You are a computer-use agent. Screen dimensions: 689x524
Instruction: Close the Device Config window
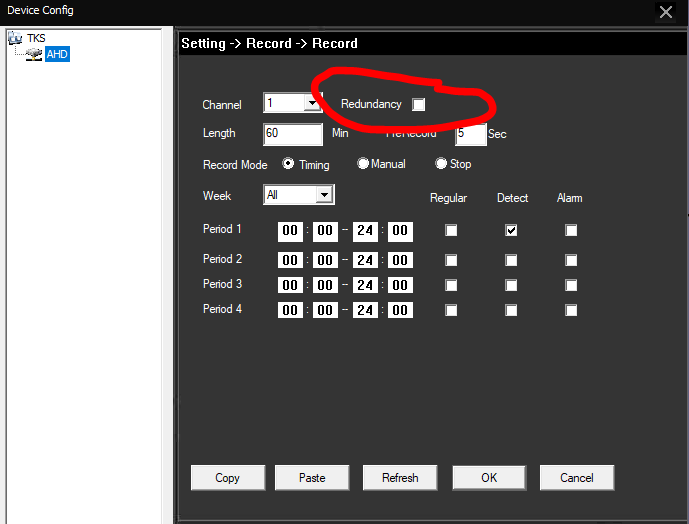[665, 12]
